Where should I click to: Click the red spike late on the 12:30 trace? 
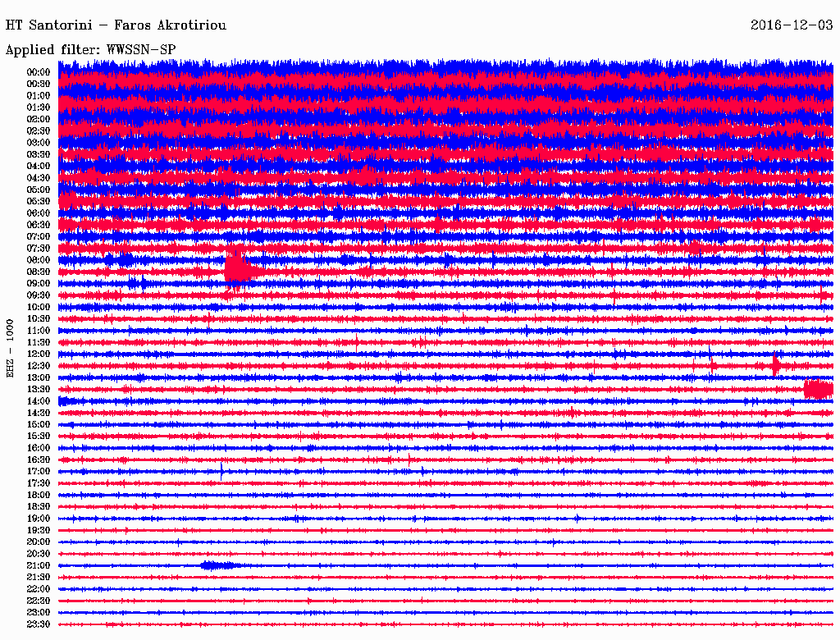(776, 365)
